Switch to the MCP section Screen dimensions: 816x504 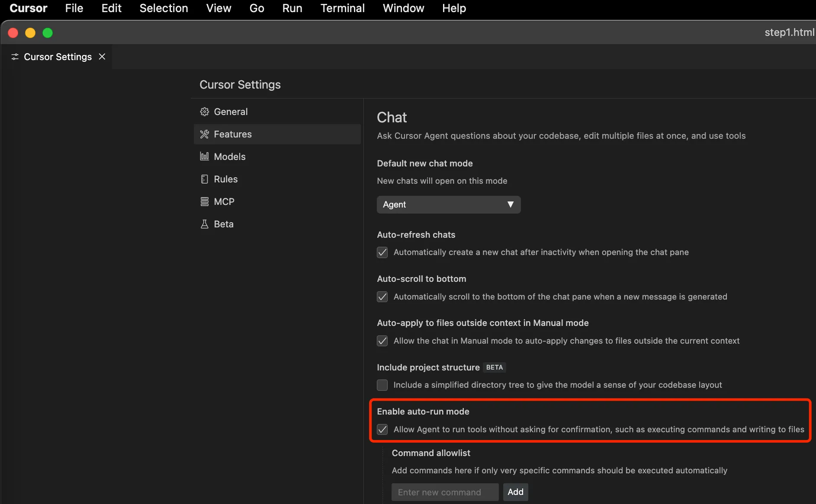[277, 201]
